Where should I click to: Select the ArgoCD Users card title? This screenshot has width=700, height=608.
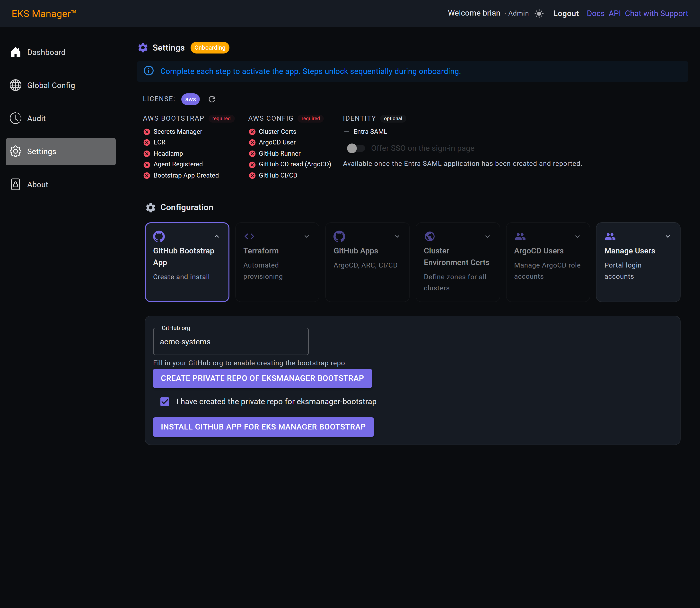[539, 251]
